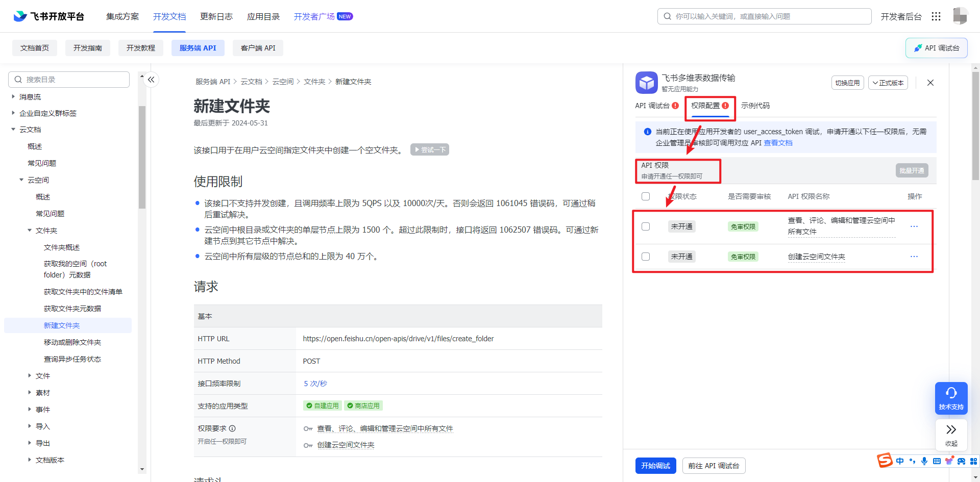
Task: Open 查询异步任务状态 in the sidebar
Action: click(x=72, y=359)
